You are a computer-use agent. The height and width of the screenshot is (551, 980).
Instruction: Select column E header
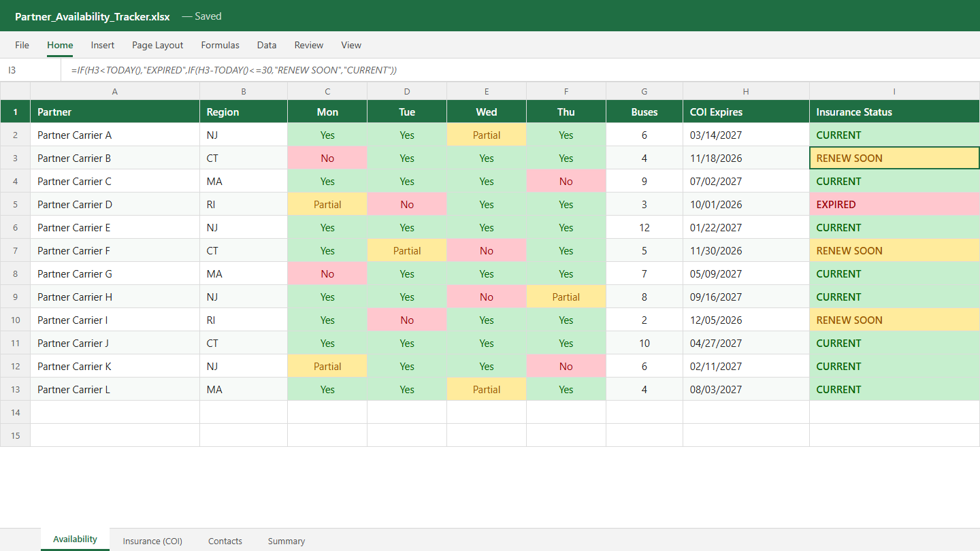click(x=487, y=91)
